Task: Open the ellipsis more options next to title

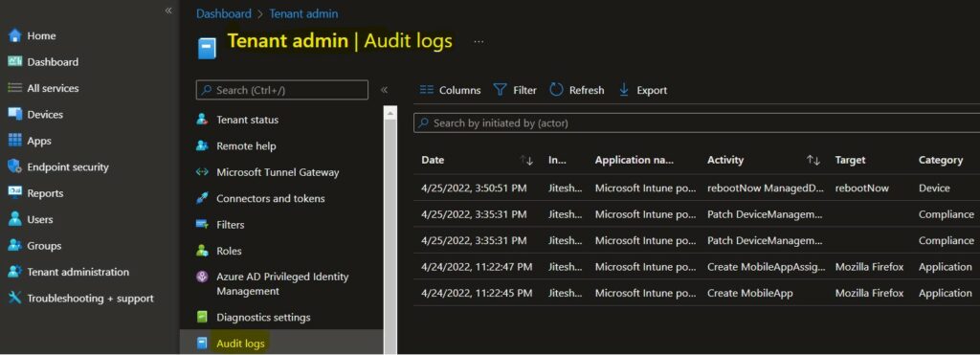Action: (x=479, y=41)
